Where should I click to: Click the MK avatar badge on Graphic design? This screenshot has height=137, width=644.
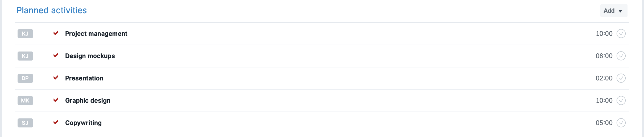25,101
